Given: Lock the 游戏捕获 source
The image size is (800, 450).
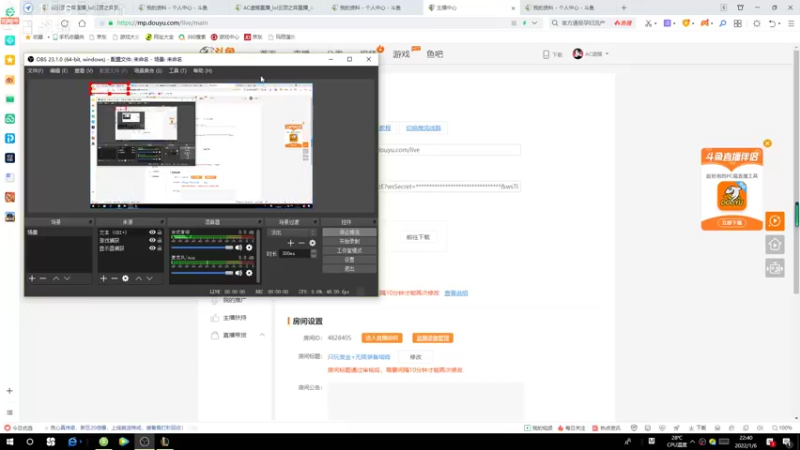Looking at the screenshot, I should (x=160, y=240).
